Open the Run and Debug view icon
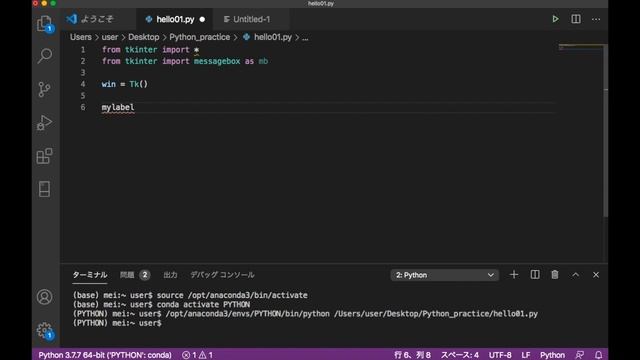 click(44, 122)
